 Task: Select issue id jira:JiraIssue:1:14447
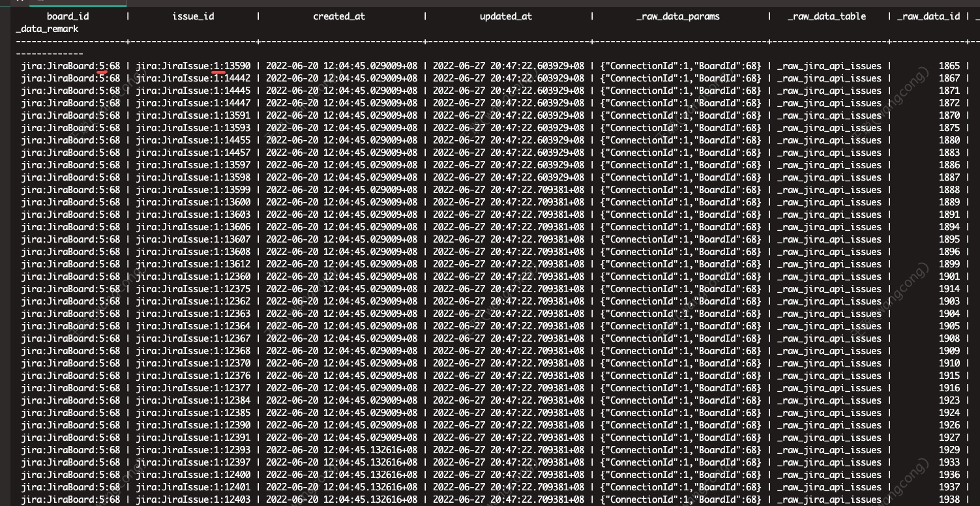193,103
